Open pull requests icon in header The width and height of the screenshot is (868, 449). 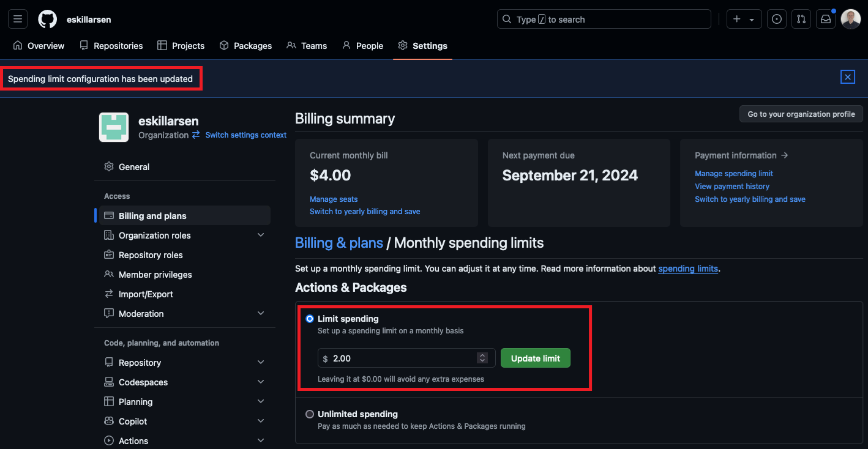(x=801, y=19)
